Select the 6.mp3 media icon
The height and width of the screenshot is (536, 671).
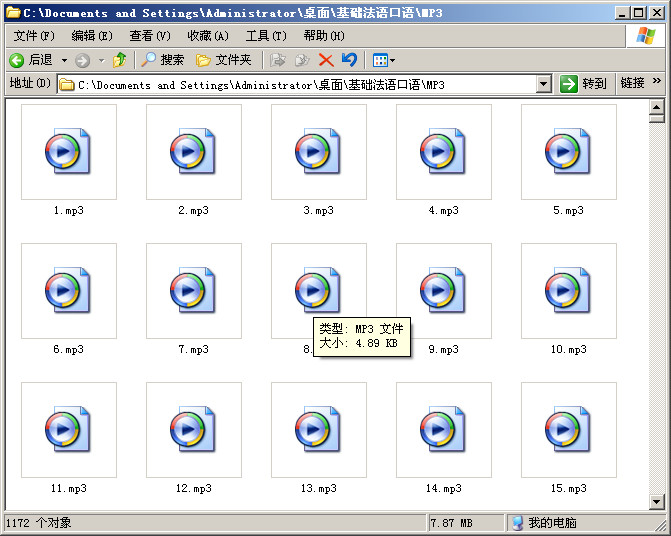pos(68,290)
